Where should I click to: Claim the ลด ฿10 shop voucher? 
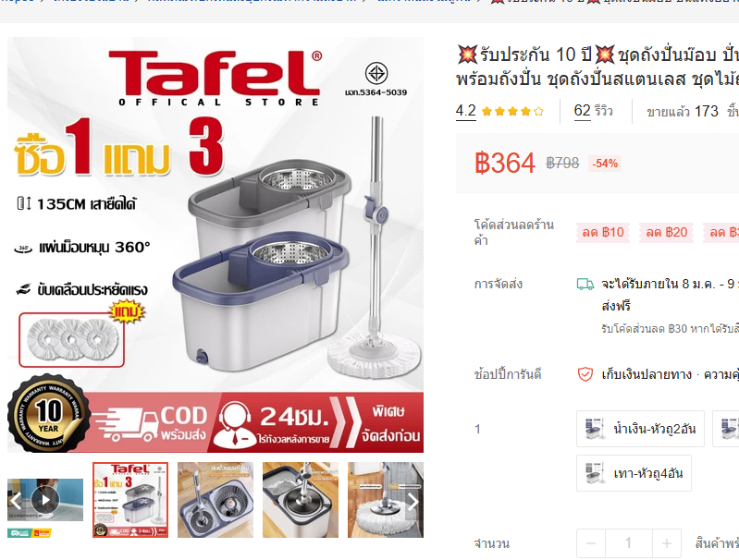(x=603, y=232)
